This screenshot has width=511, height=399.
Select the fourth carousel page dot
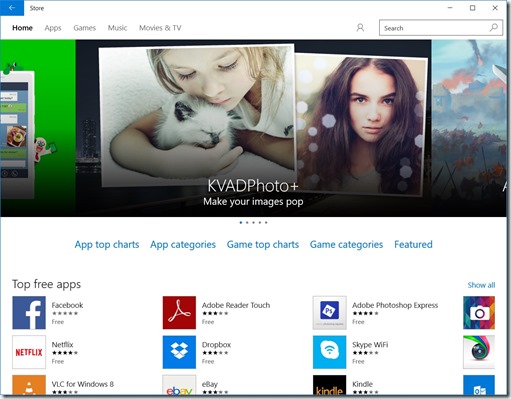(x=260, y=222)
